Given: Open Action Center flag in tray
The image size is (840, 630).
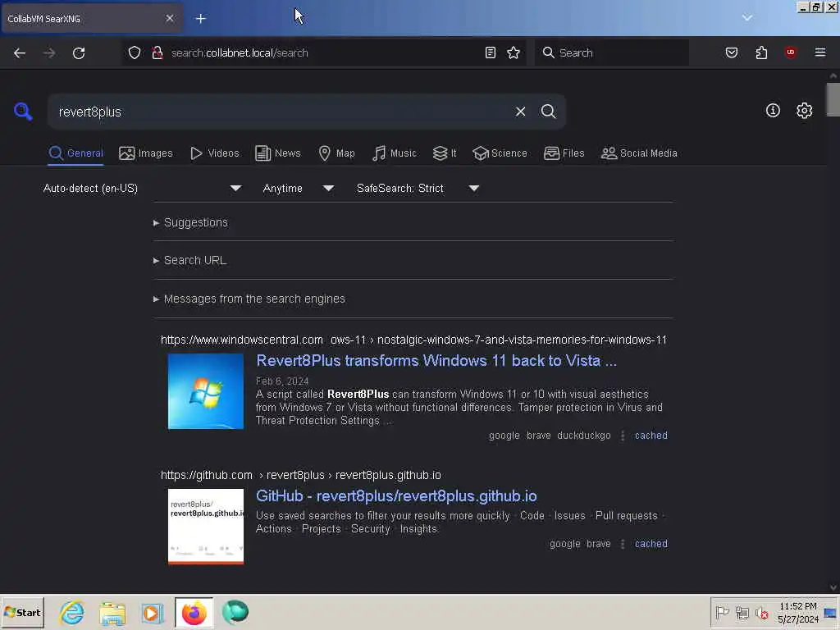Looking at the screenshot, I should 722,612.
